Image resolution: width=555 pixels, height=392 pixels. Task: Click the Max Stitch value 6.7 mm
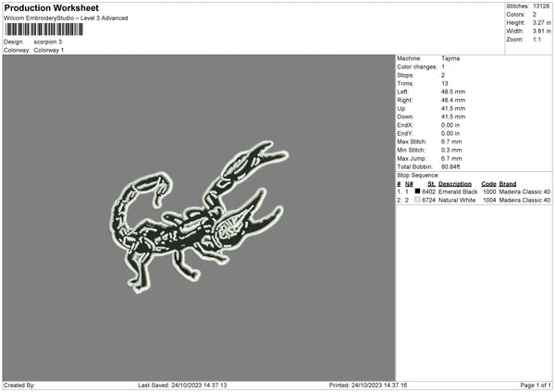click(x=451, y=141)
